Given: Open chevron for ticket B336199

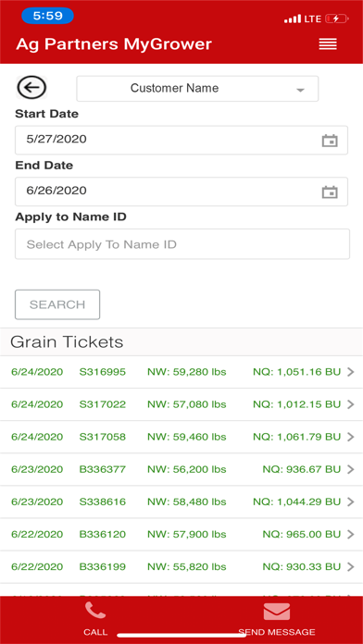Looking at the screenshot, I should [x=351, y=567].
